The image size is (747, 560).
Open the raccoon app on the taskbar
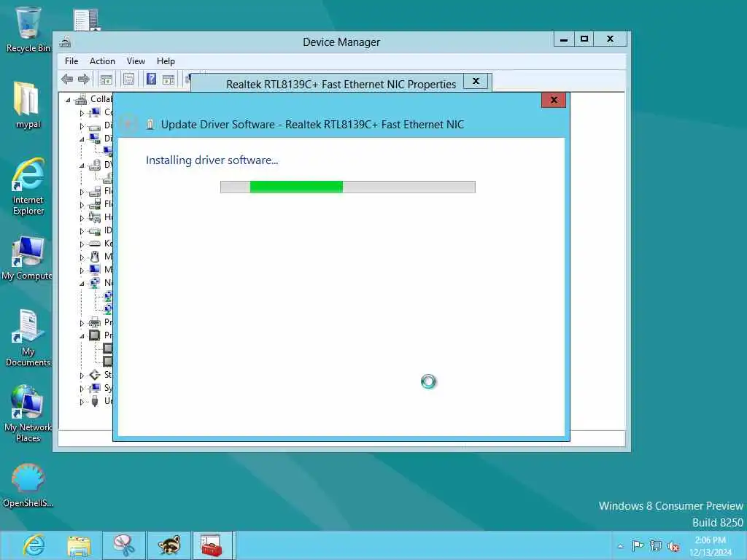click(169, 545)
